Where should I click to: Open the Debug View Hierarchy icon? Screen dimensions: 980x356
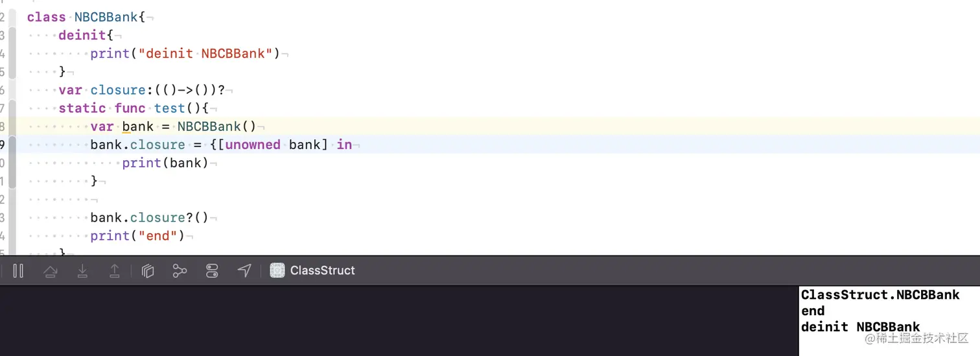(148, 270)
